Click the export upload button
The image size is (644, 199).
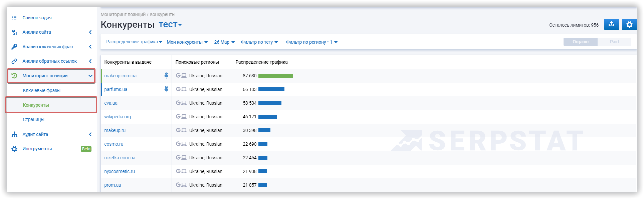point(612,24)
